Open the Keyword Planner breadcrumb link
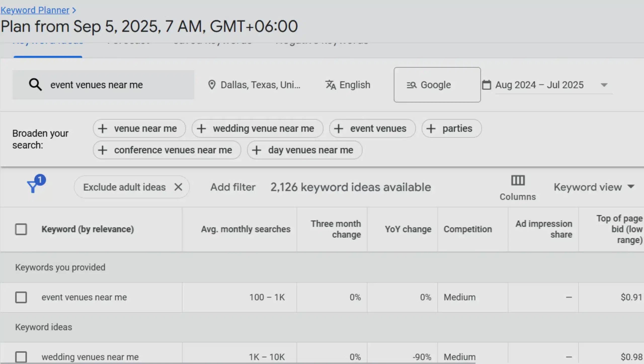This screenshot has height=364, width=644. 35,10
